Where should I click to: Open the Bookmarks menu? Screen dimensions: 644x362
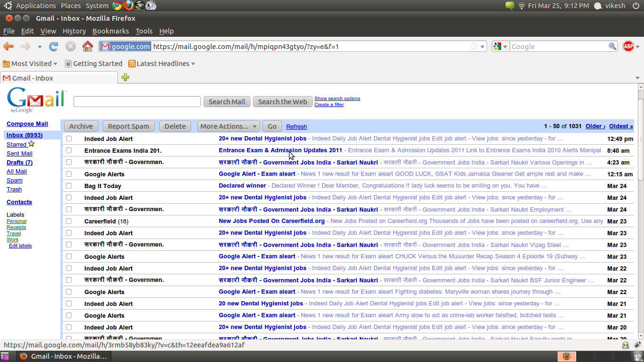point(110,31)
